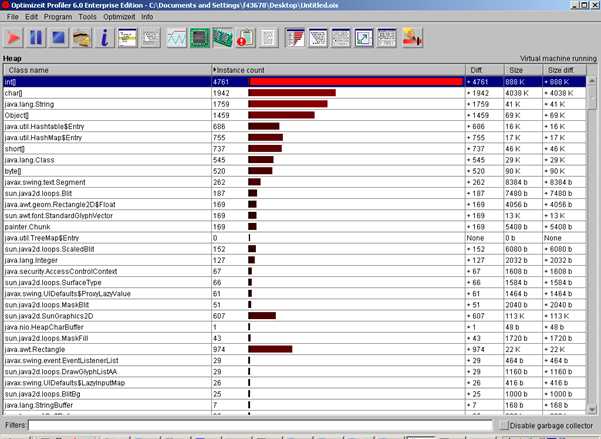Select the heap view icon with red bars
This screenshot has height=439, width=601.
click(x=295, y=38)
